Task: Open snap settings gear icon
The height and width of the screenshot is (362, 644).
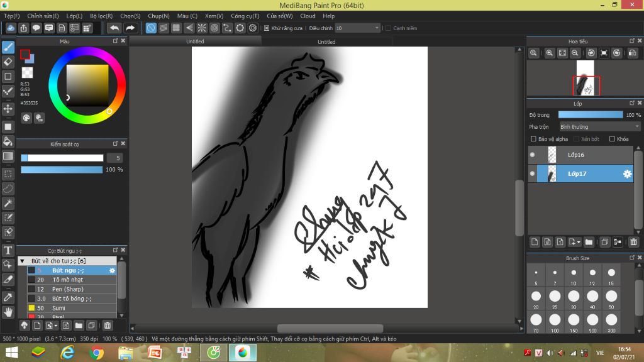Action: [253, 28]
